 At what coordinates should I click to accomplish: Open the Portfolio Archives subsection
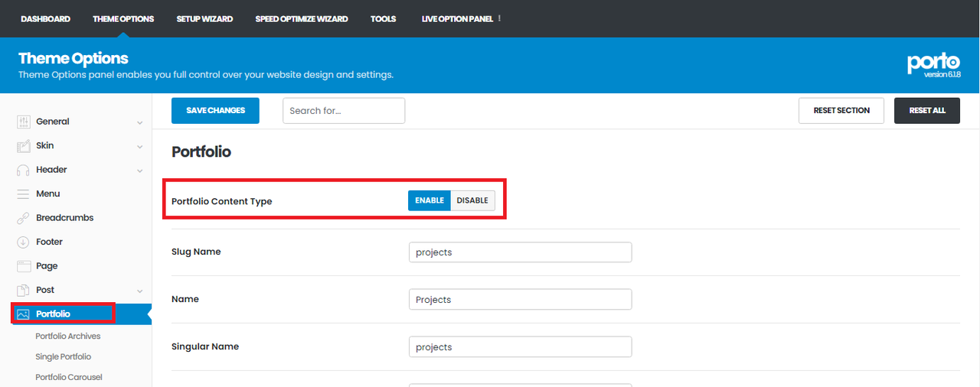pos(68,336)
